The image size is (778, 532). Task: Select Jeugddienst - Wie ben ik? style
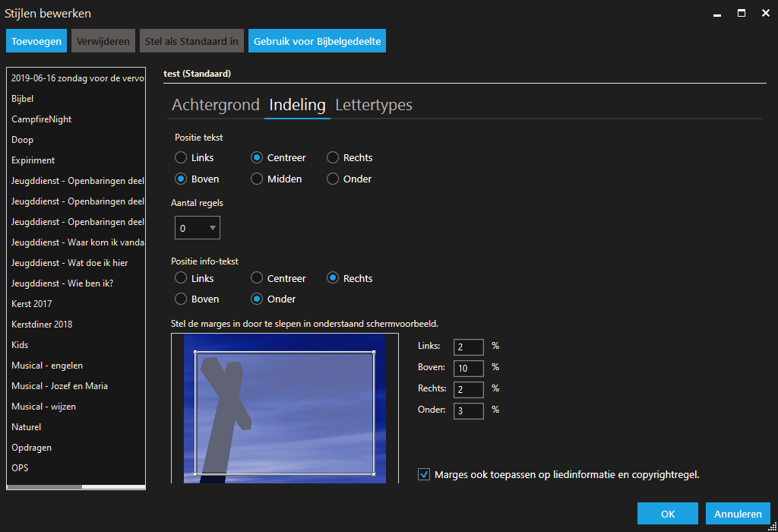pos(76,283)
